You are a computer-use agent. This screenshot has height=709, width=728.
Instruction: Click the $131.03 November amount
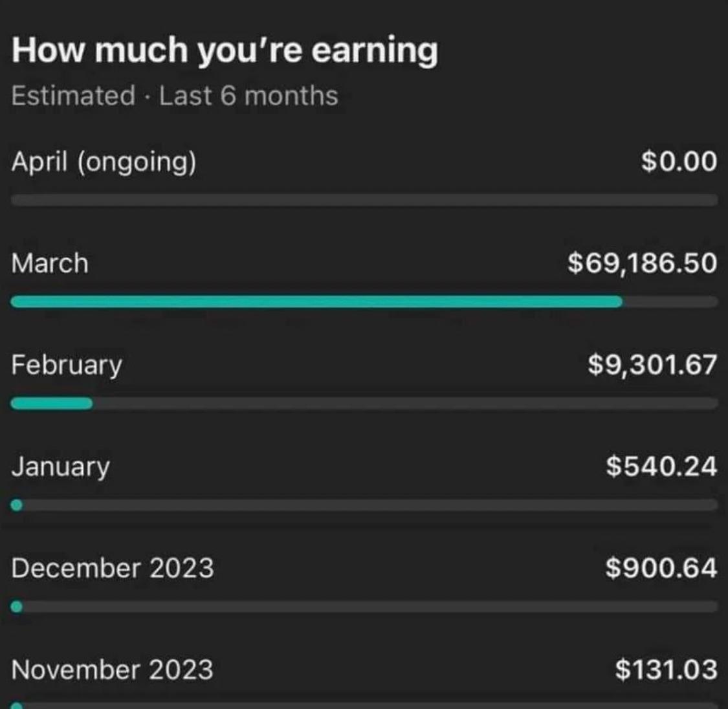[x=667, y=670]
